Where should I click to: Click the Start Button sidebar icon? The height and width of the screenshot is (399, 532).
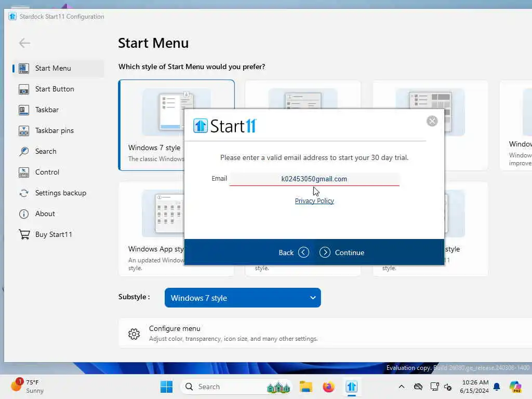click(24, 89)
